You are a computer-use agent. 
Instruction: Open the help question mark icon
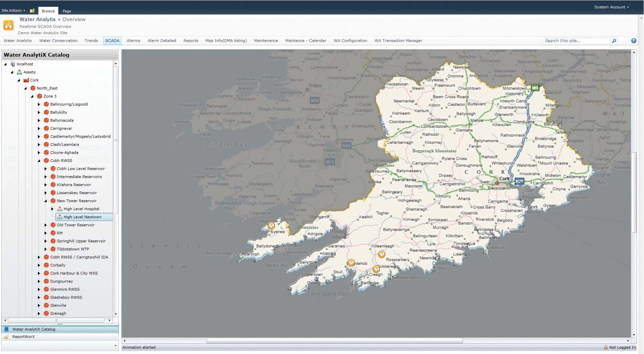(x=634, y=41)
